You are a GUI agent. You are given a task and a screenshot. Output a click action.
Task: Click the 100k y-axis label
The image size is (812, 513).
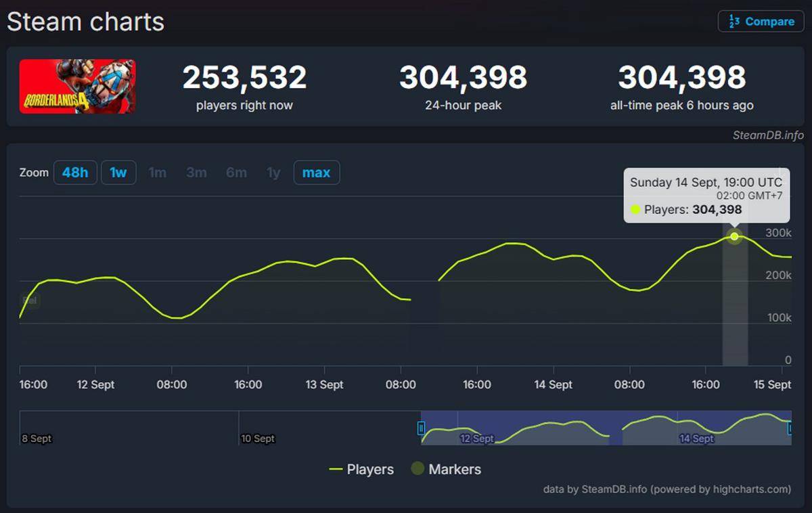778,318
